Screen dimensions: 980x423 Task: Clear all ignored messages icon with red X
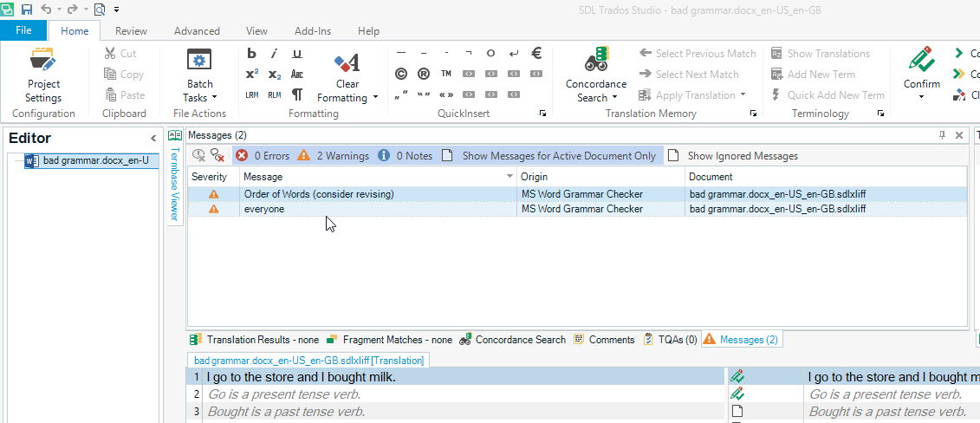(x=217, y=155)
